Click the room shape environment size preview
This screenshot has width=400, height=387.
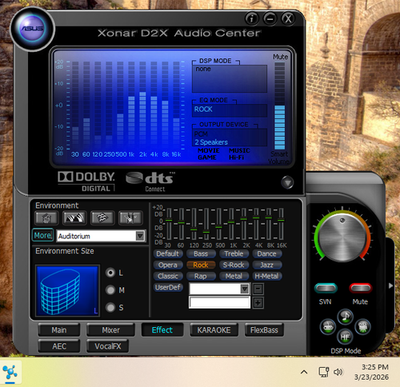coord(68,290)
